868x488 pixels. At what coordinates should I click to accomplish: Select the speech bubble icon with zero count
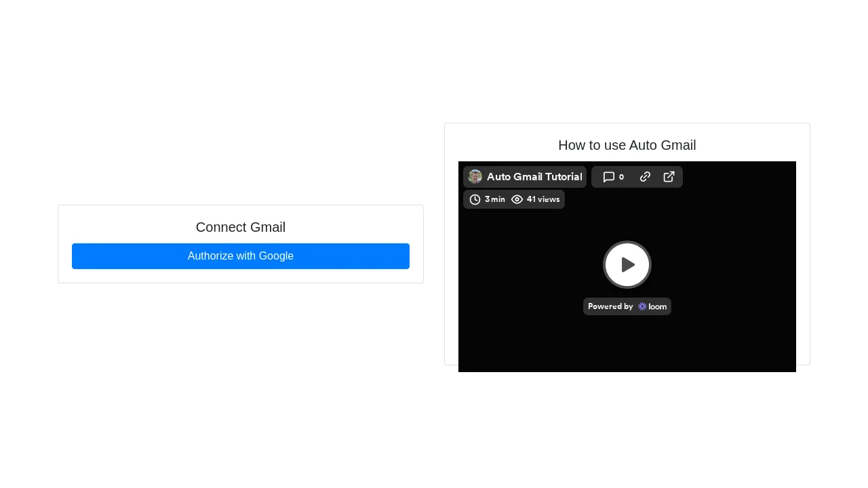click(x=612, y=177)
